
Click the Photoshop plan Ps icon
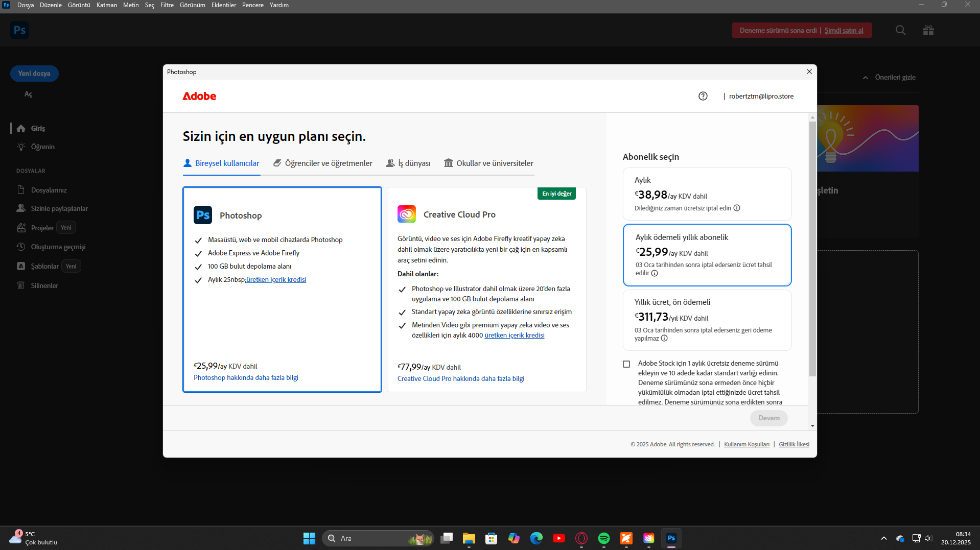[203, 215]
